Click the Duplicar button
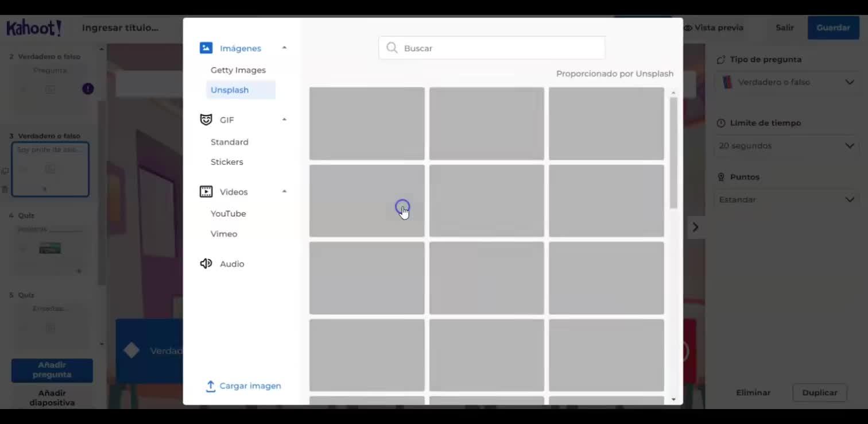The image size is (868, 424). (820, 392)
